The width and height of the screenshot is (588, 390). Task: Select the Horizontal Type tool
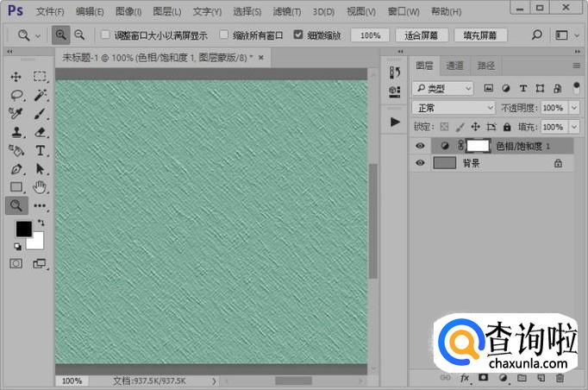tap(40, 150)
